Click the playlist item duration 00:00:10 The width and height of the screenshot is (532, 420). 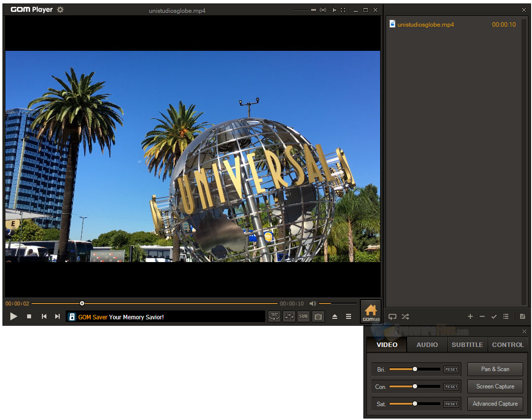(x=504, y=25)
